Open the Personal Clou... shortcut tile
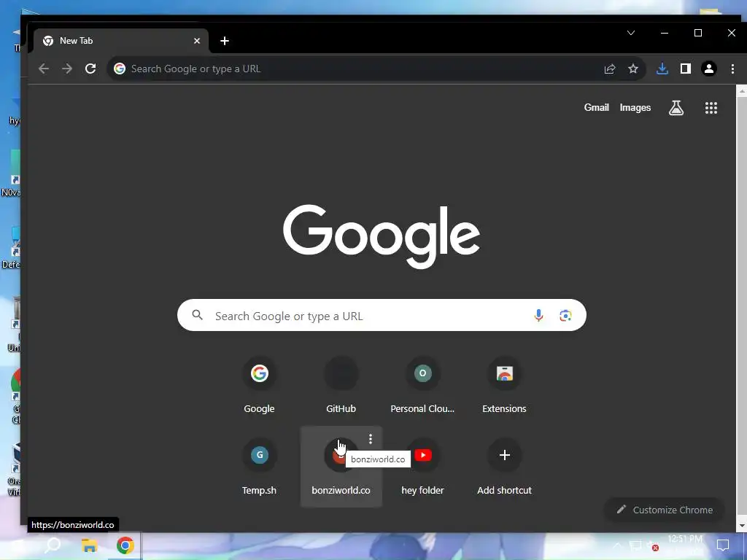The image size is (747, 560). [x=422, y=386]
